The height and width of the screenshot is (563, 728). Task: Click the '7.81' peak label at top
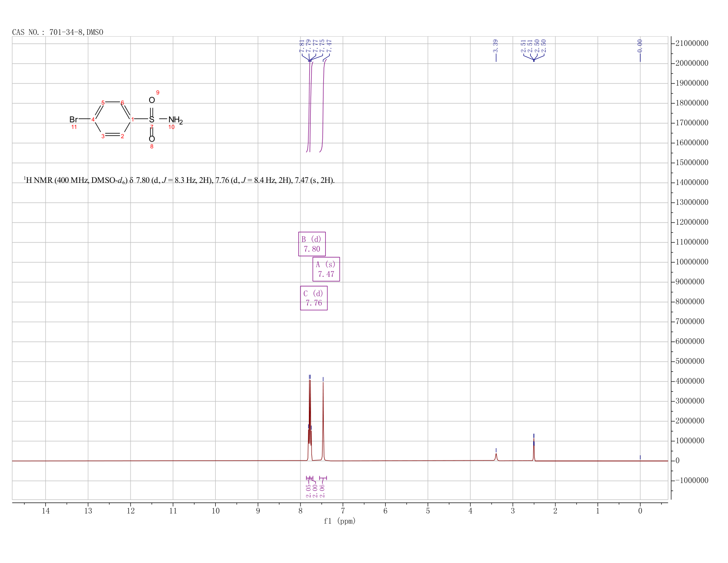[x=302, y=46]
